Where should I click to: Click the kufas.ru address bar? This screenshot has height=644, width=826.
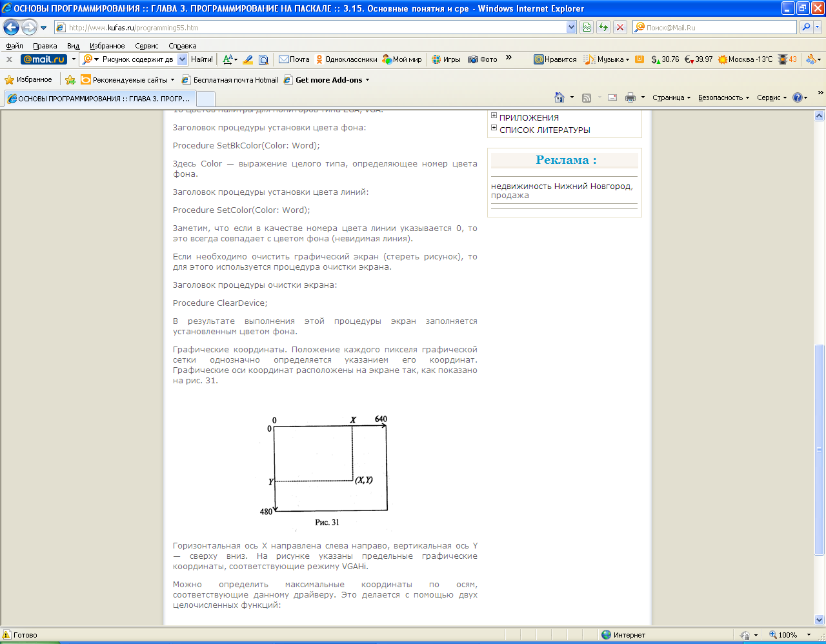point(310,27)
